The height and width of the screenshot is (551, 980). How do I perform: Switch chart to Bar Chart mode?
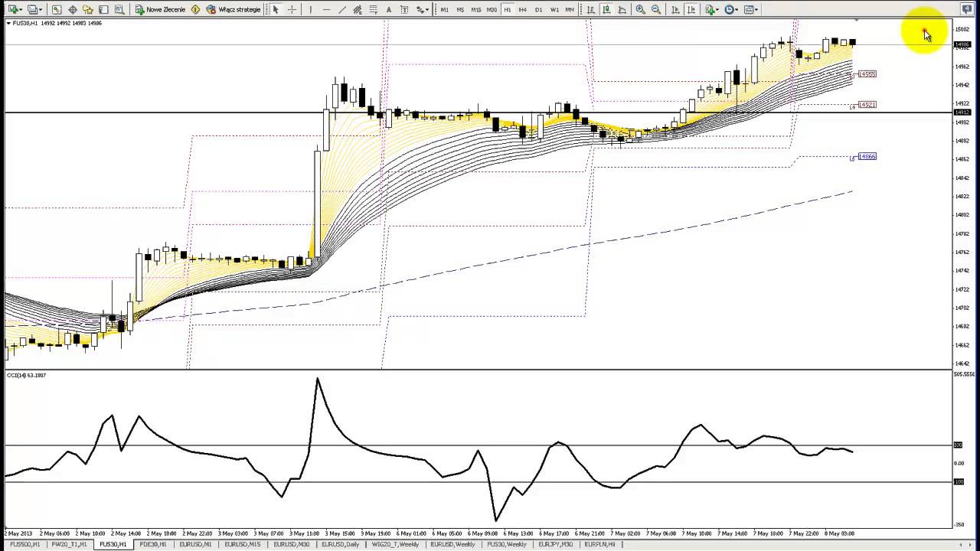591,9
